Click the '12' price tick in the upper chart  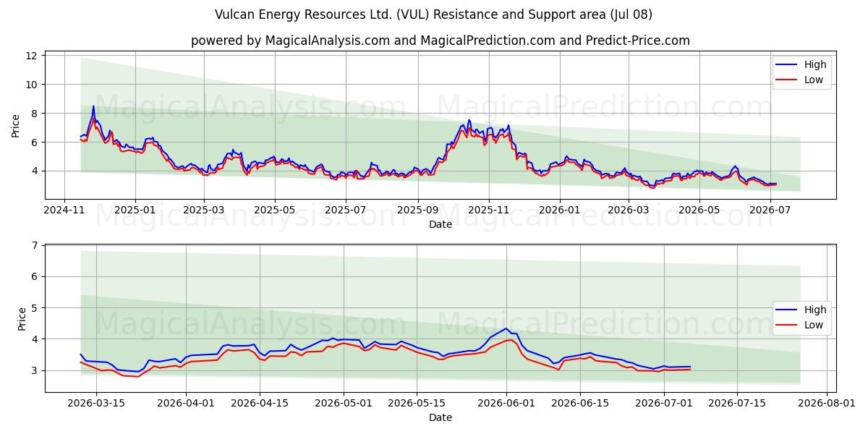[32, 56]
